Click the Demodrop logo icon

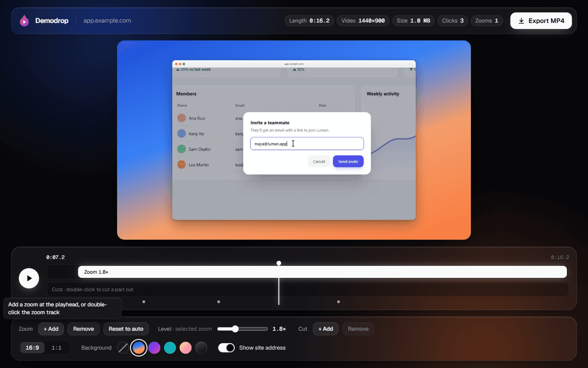[24, 21]
